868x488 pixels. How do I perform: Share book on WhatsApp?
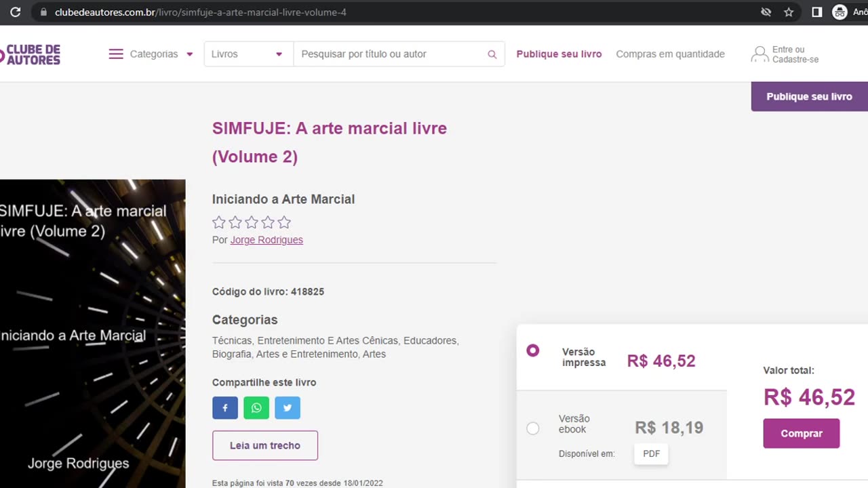256,408
